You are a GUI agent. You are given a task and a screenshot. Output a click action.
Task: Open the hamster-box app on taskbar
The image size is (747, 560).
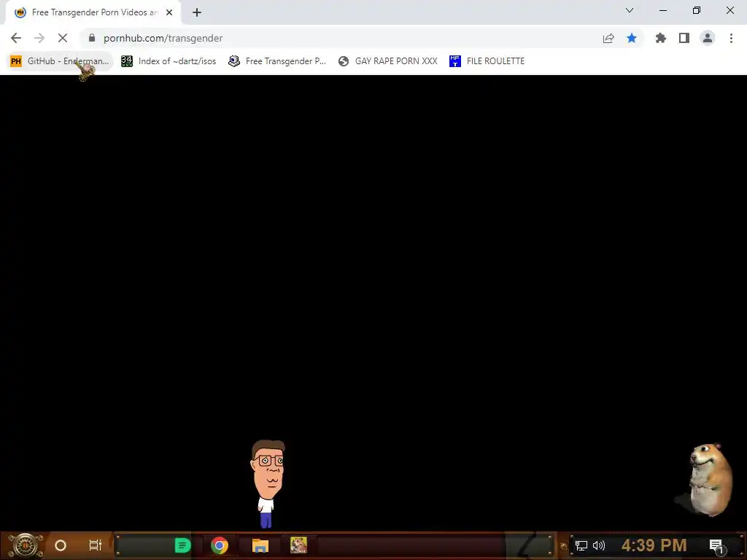(298, 545)
